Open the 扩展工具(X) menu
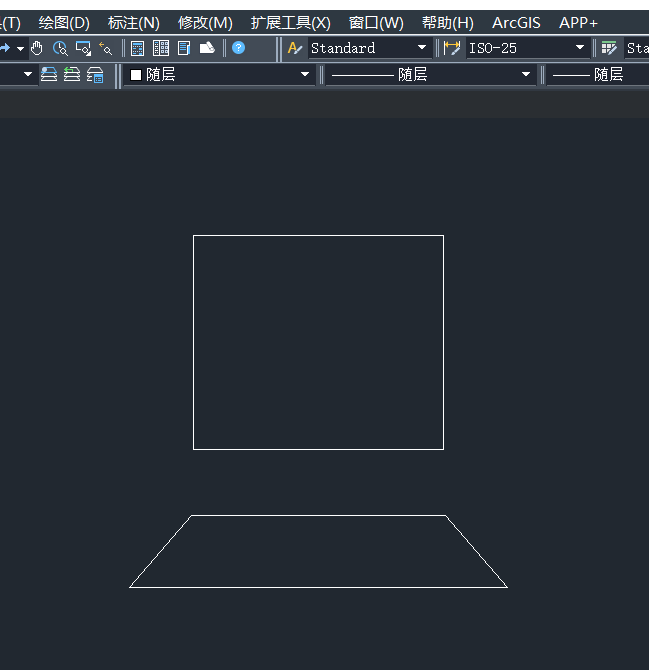 pyautogui.click(x=291, y=23)
